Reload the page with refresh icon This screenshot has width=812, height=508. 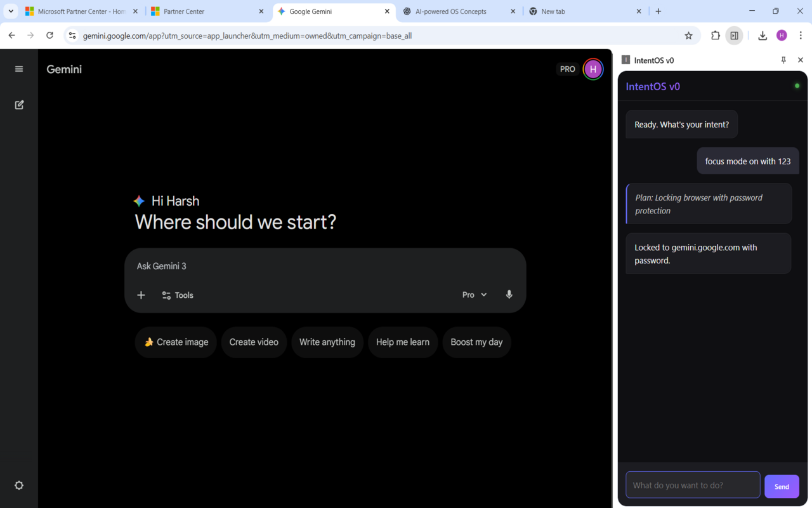pyautogui.click(x=49, y=36)
